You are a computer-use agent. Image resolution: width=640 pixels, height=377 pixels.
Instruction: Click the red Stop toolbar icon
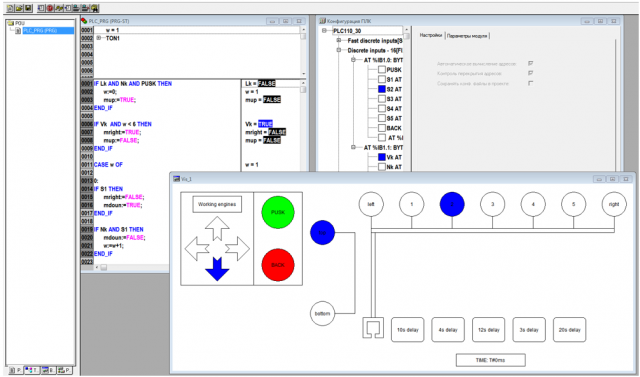50,8
